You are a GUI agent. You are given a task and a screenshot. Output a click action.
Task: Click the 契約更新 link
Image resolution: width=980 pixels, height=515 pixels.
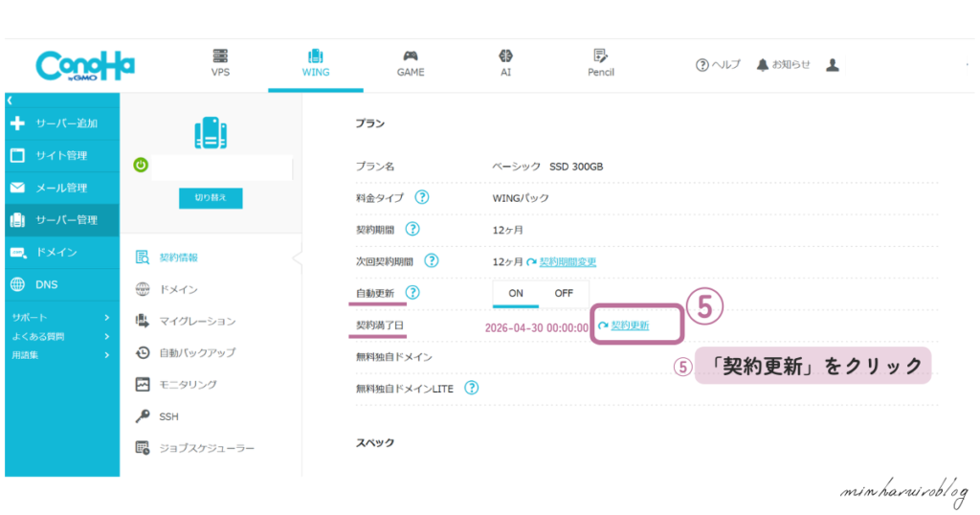630,325
